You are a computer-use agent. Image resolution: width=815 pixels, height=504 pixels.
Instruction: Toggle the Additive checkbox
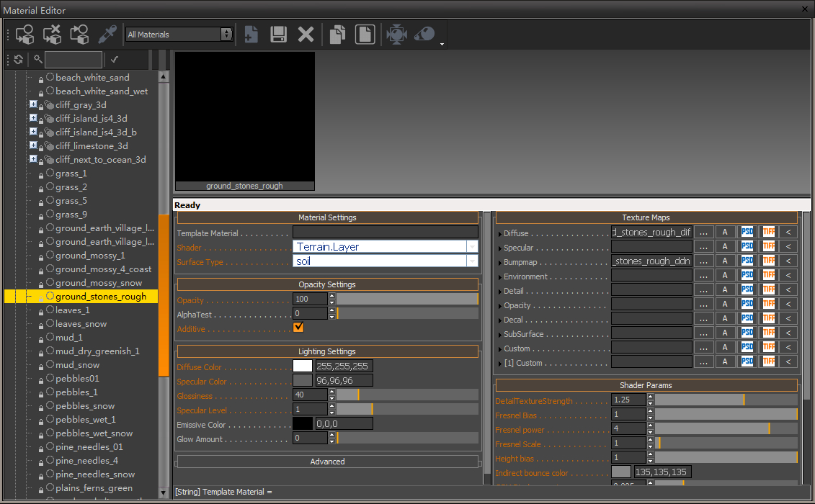(x=299, y=328)
